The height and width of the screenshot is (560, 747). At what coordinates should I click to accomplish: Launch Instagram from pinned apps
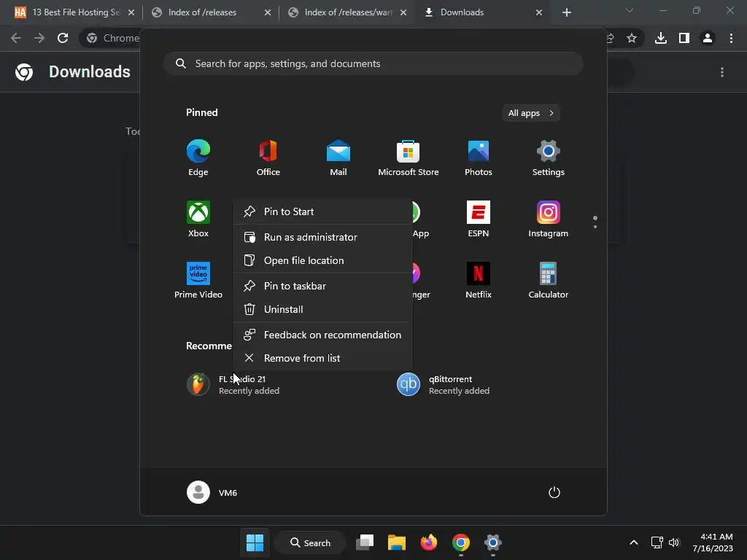pyautogui.click(x=549, y=219)
